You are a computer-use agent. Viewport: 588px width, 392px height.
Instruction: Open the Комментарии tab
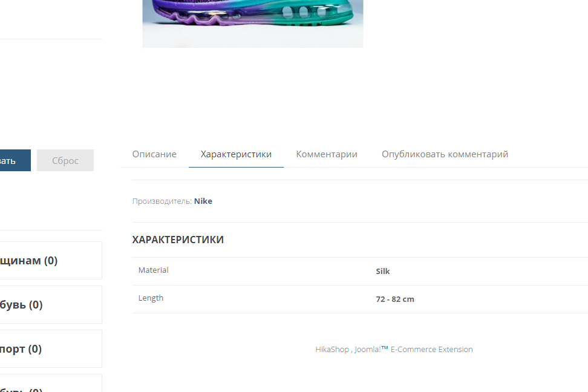tap(327, 154)
